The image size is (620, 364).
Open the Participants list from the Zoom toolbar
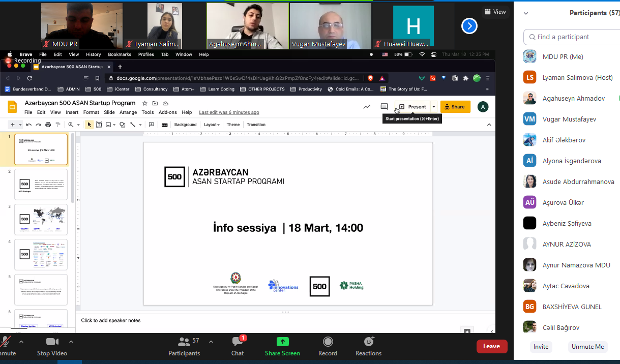[x=184, y=345]
